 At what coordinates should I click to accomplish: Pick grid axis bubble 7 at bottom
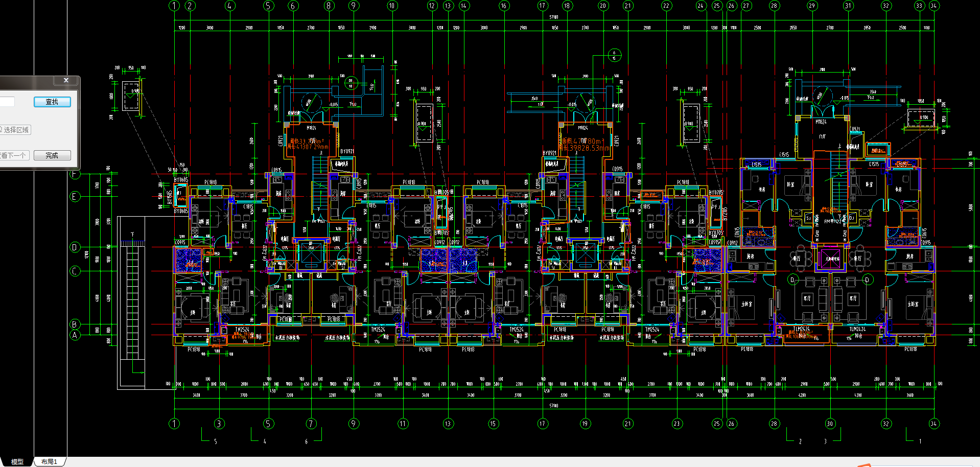[x=311, y=424]
